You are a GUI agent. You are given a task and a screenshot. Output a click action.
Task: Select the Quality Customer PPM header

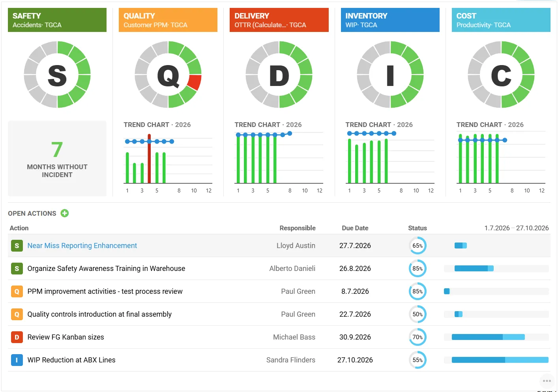[x=168, y=20]
